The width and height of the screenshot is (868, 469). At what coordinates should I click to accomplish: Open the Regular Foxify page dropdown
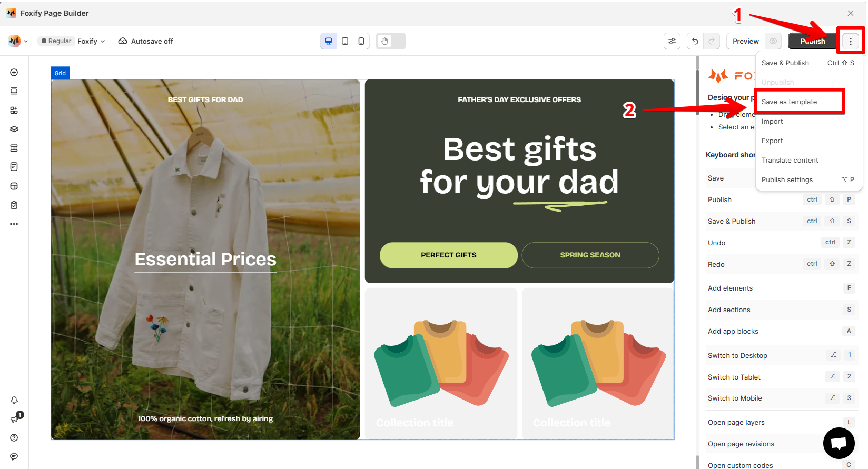click(72, 41)
